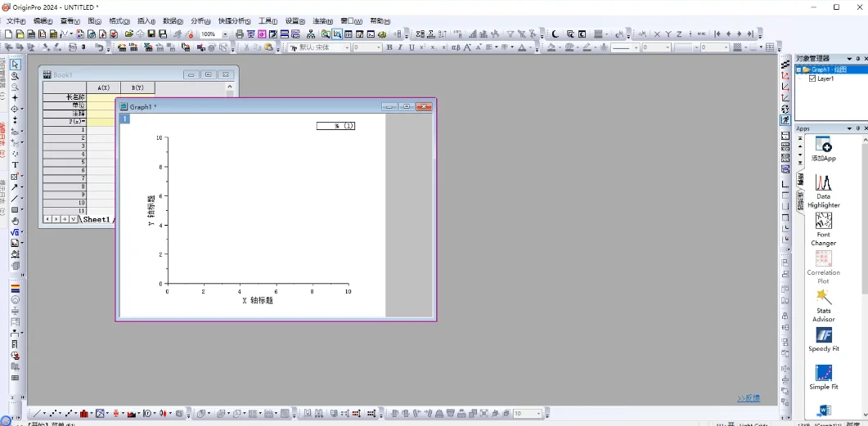Select the Pointer arrow tool

[15, 65]
